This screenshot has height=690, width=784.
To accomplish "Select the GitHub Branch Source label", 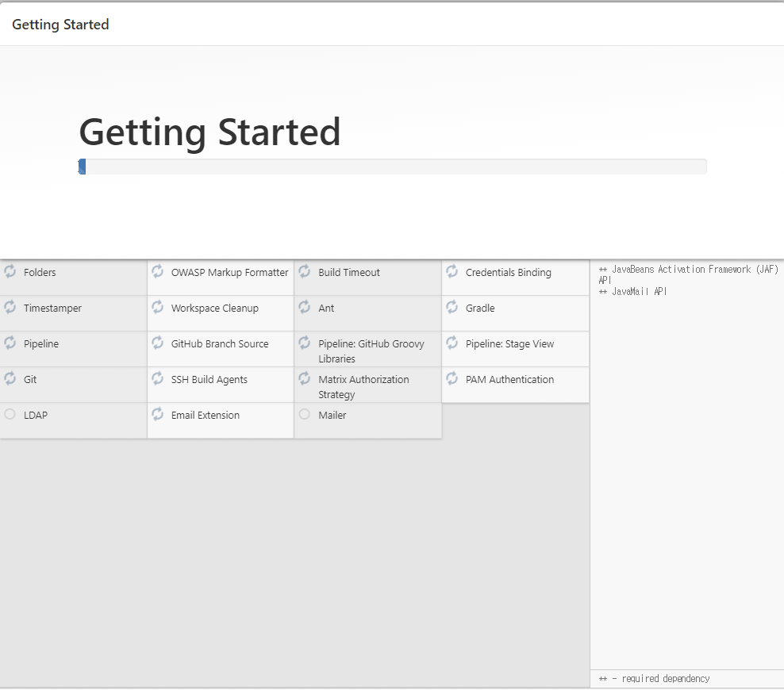I will click(220, 343).
